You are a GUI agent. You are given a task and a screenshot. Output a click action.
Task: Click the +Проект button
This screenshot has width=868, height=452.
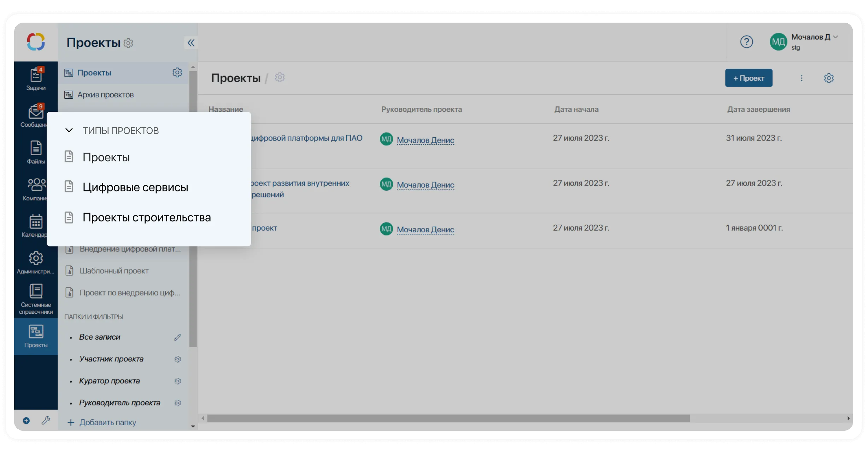(749, 78)
